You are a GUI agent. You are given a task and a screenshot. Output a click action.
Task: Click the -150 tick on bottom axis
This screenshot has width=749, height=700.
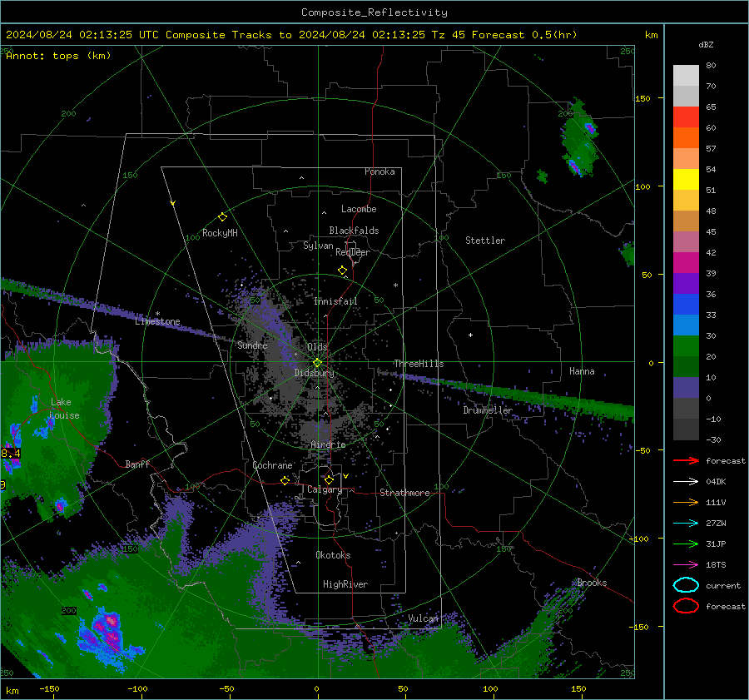(49, 689)
